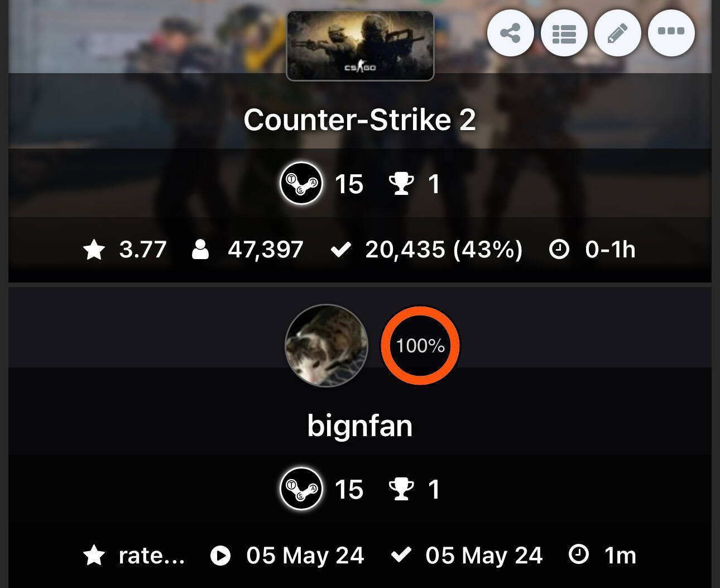
Task: Open the list view icon button
Action: (564, 34)
